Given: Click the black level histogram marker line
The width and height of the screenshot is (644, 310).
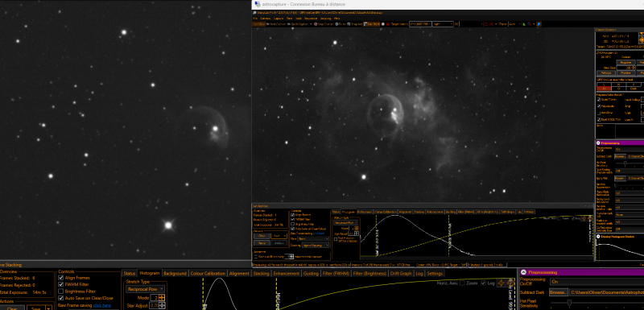Looking at the screenshot, I should pyautogui.click(x=203, y=294).
